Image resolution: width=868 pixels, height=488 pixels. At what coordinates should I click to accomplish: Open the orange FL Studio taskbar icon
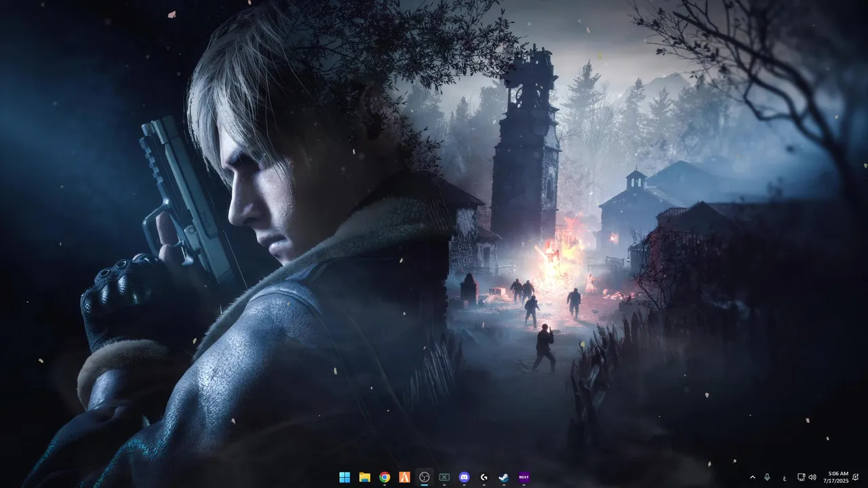click(405, 477)
